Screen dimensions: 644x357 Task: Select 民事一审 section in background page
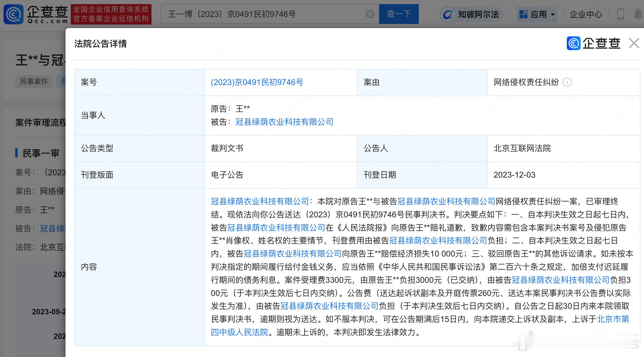41,153
